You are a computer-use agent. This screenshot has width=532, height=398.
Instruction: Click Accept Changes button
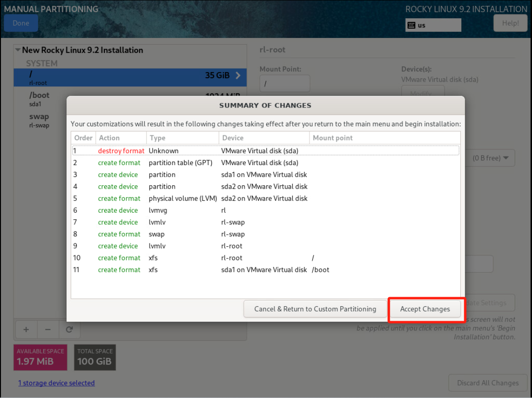(425, 309)
